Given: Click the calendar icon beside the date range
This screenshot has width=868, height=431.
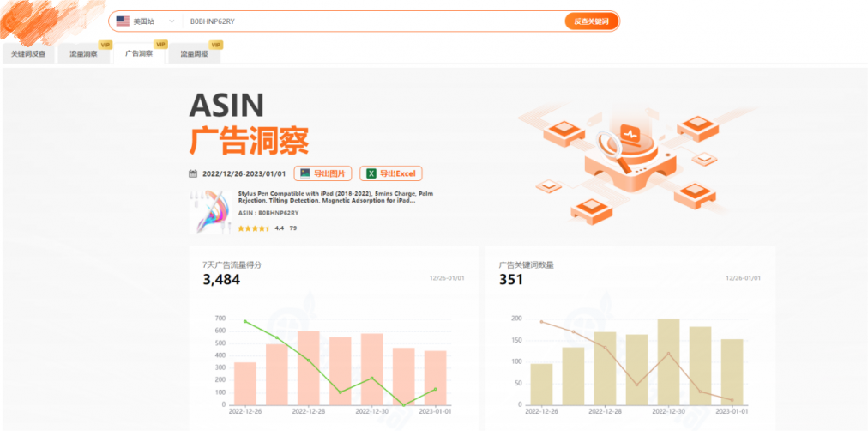Looking at the screenshot, I should (x=193, y=174).
